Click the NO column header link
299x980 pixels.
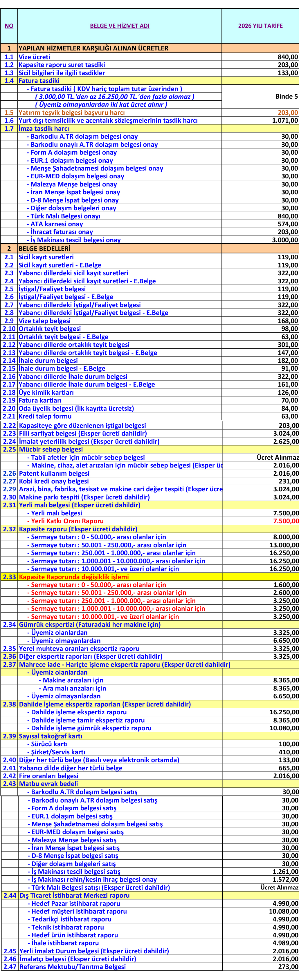pos(9,26)
